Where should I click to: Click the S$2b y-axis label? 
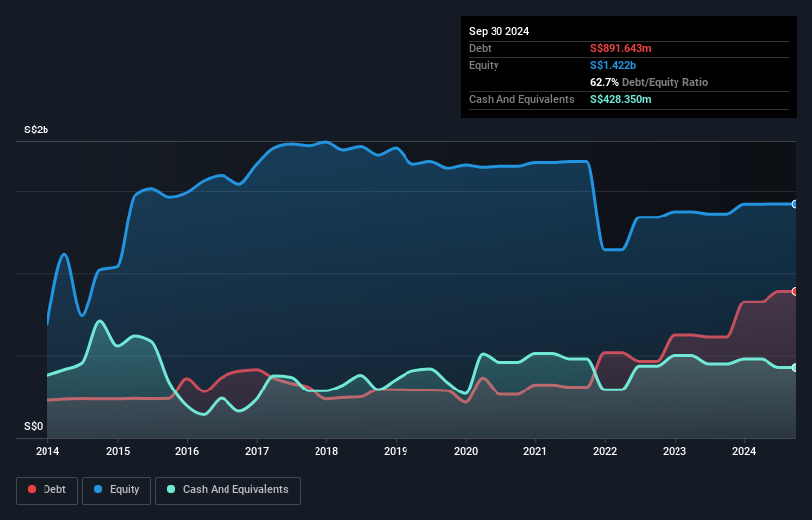pos(37,130)
